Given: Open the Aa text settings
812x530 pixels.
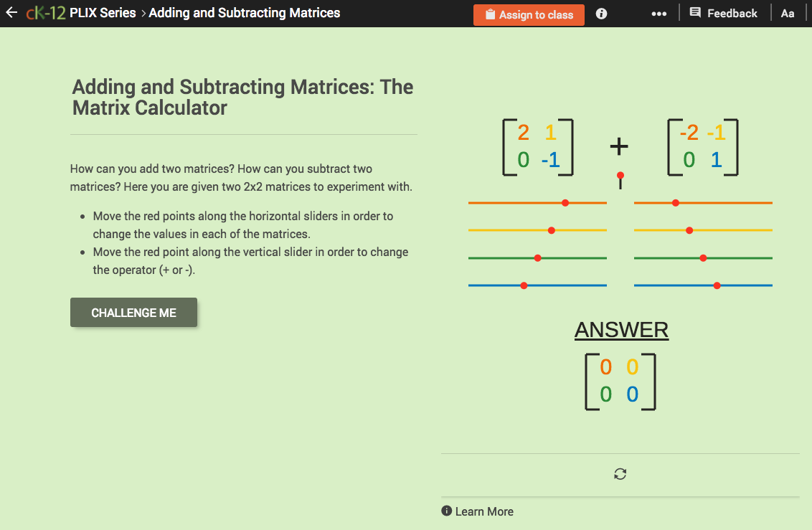Looking at the screenshot, I should point(788,12).
